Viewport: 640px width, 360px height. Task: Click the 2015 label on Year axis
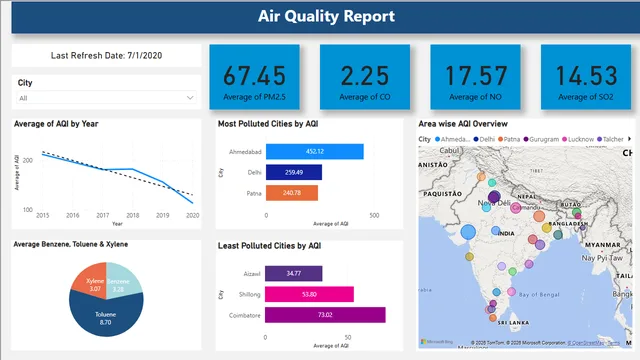click(x=43, y=215)
